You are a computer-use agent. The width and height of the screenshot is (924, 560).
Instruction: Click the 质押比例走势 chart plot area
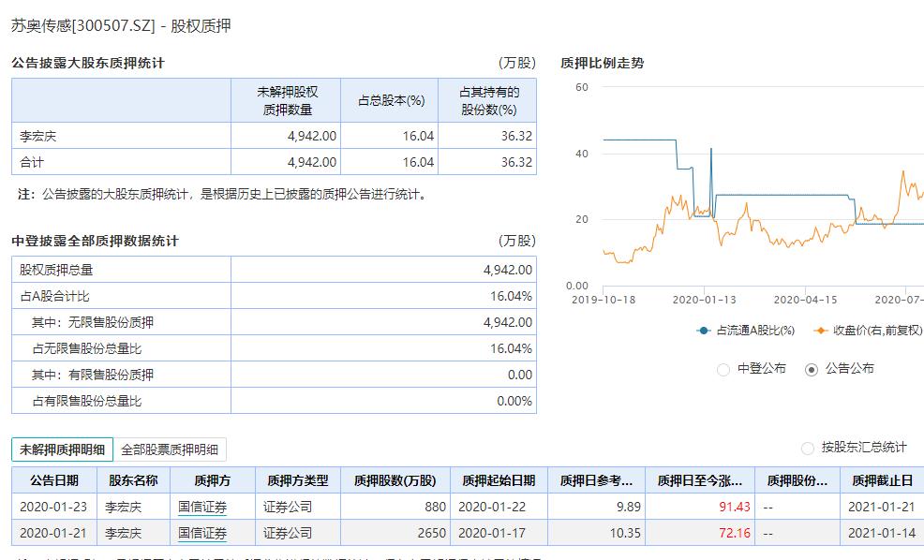coord(763,186)
